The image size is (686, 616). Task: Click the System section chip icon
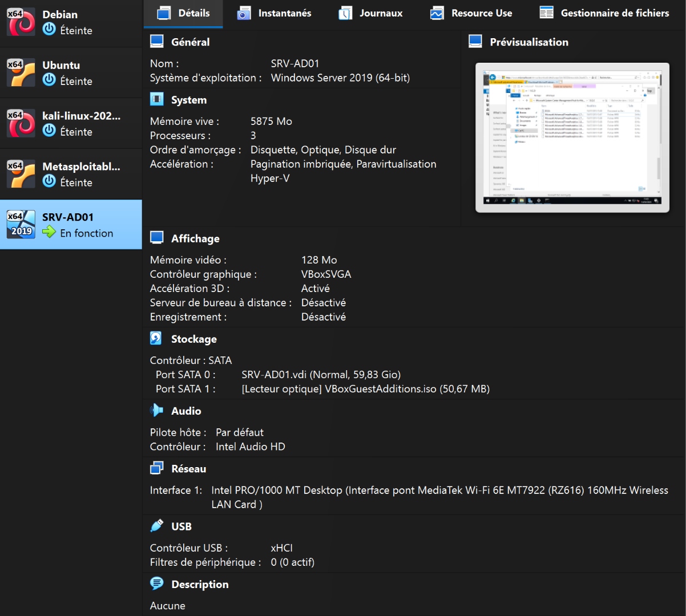coord(156,99)
